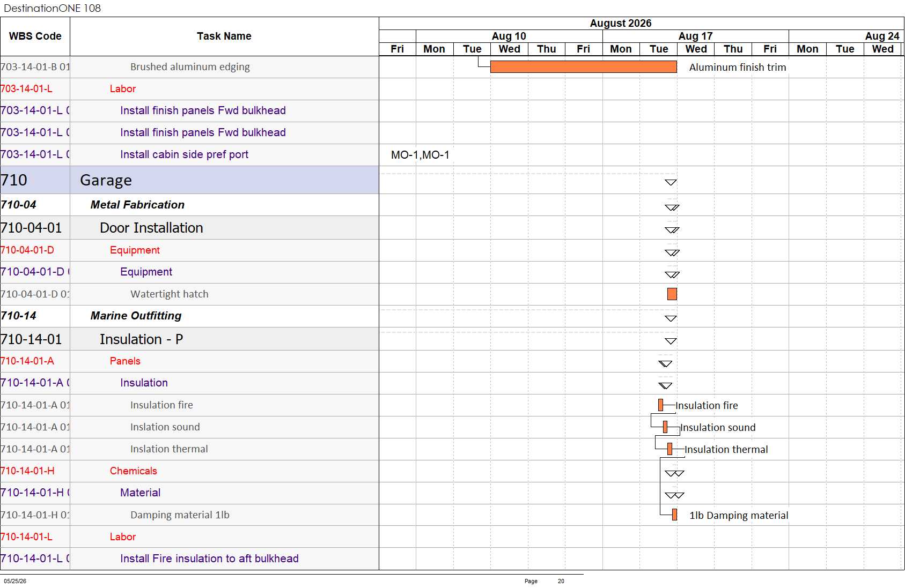Screen dimensions: 905x588
Task: Select the Marine Outfitting task row
Action: pos(189,316)
